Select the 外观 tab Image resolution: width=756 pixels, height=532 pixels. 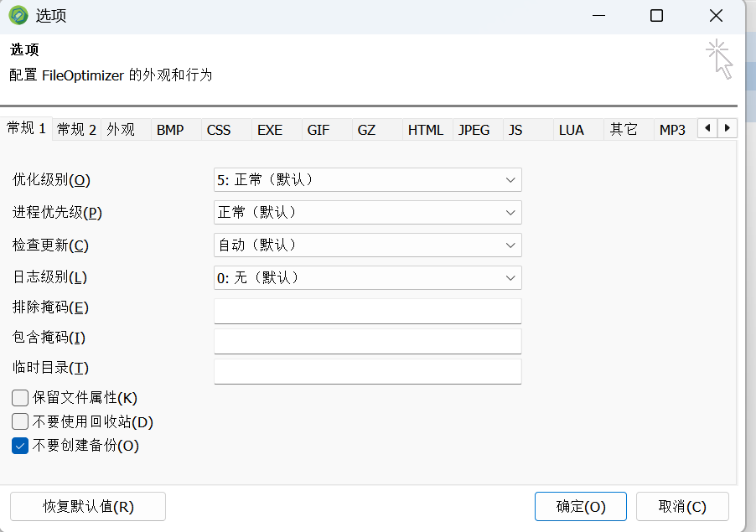(x=122, y=130)
